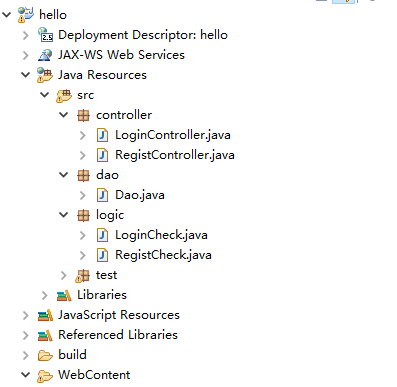Select the 'build' folder label
The image size is (397, 387).
click(72, 355)
